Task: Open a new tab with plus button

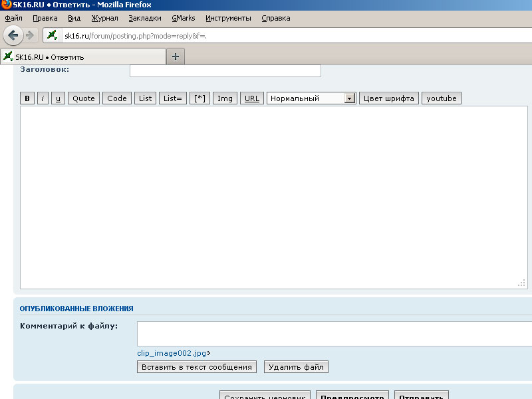Action: (176, 57)
